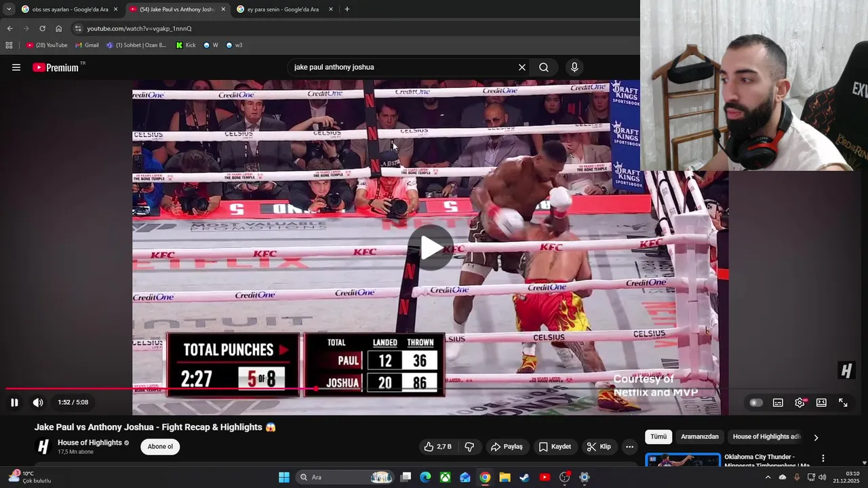
Task: Select House of Highlights filter chip
Action: tap(767, 436)
